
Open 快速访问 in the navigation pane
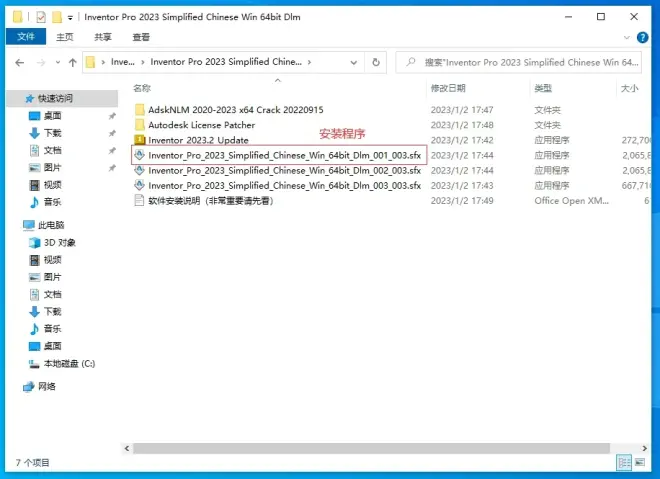[x=55, y=98]
